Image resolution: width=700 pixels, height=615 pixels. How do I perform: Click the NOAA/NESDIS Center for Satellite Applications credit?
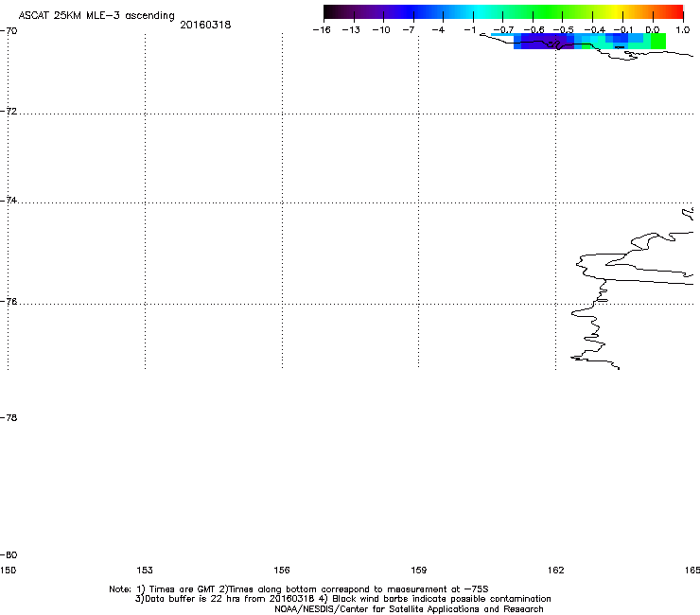click(x=409, y=609)
